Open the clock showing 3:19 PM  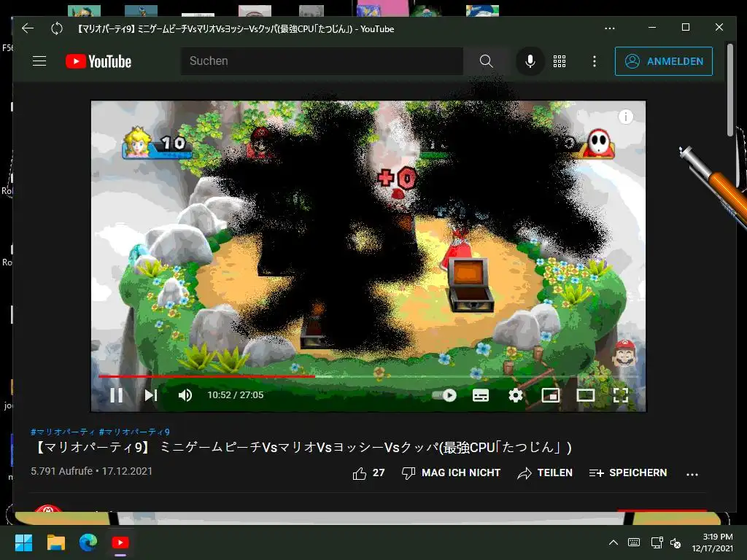pyautogui.click(x=712, y=542)
